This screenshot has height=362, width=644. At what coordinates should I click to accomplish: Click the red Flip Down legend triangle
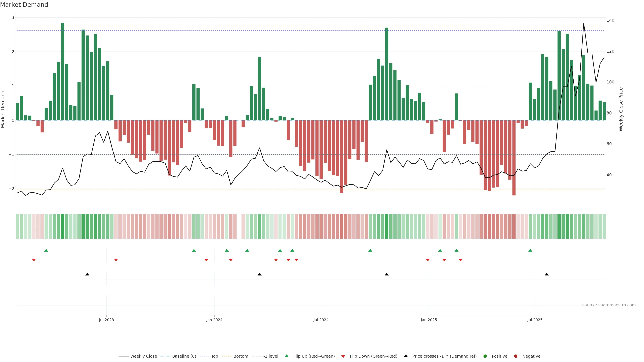[343, 356]
